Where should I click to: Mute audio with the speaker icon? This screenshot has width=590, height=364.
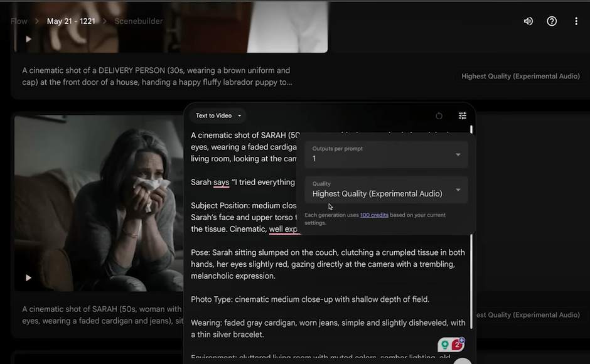(x=528, y=21)
